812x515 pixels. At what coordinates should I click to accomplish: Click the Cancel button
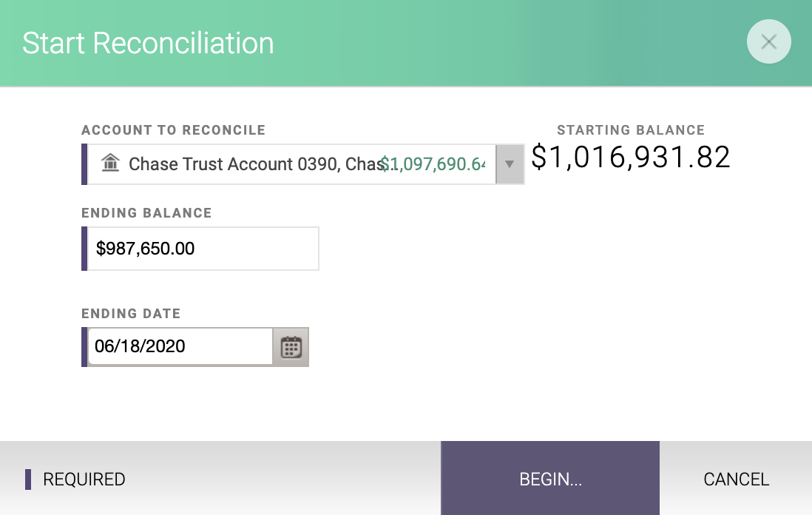(x=736, y=479)
